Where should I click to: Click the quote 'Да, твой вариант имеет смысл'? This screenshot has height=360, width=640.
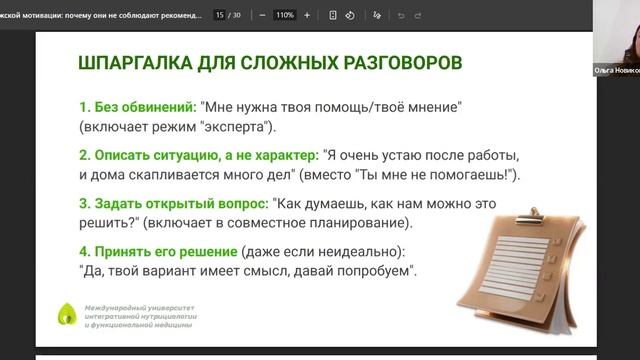tap(185, 271)
